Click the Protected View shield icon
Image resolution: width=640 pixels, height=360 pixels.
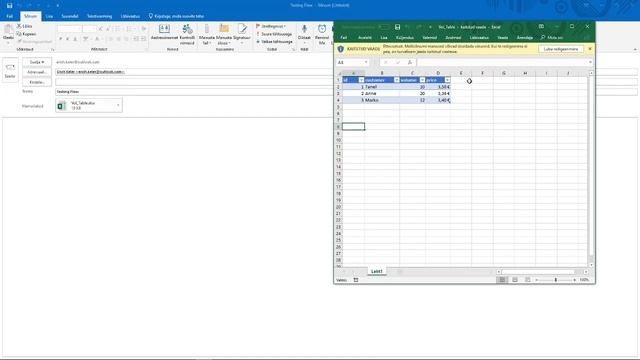click(x=340, y=49)
